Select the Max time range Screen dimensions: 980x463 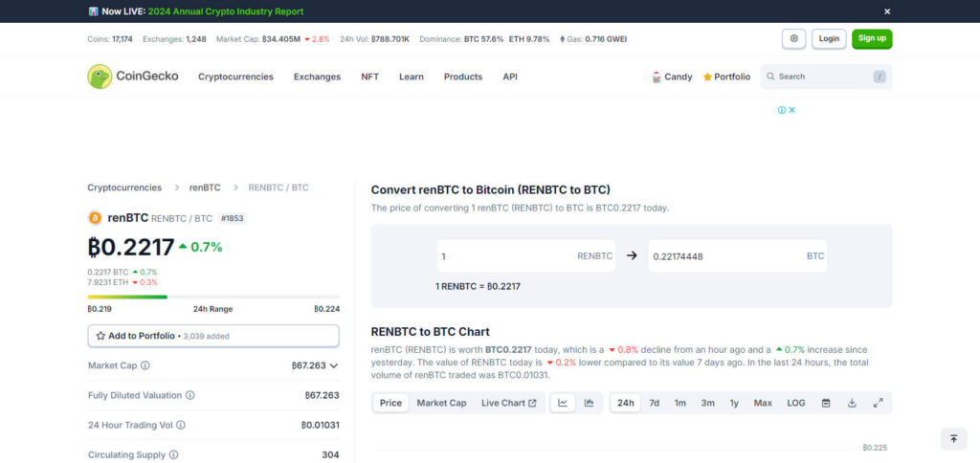point(763,403)
